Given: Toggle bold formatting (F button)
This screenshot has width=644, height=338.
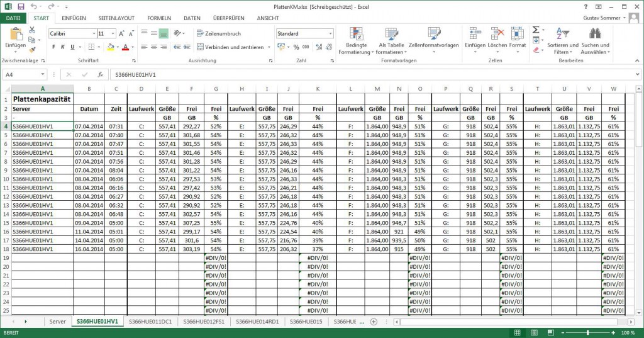Looking at the screenshot, I should pyautogui.click(x=54, y=47).
